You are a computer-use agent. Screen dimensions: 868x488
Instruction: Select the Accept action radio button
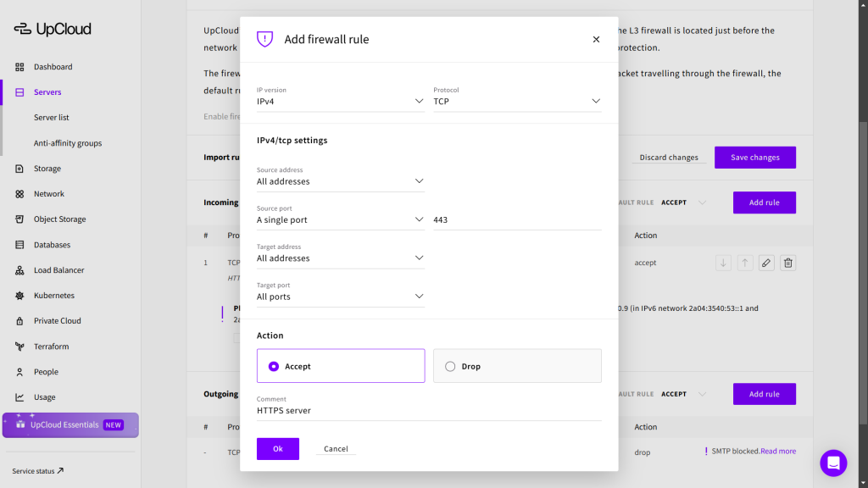[274, 366]
